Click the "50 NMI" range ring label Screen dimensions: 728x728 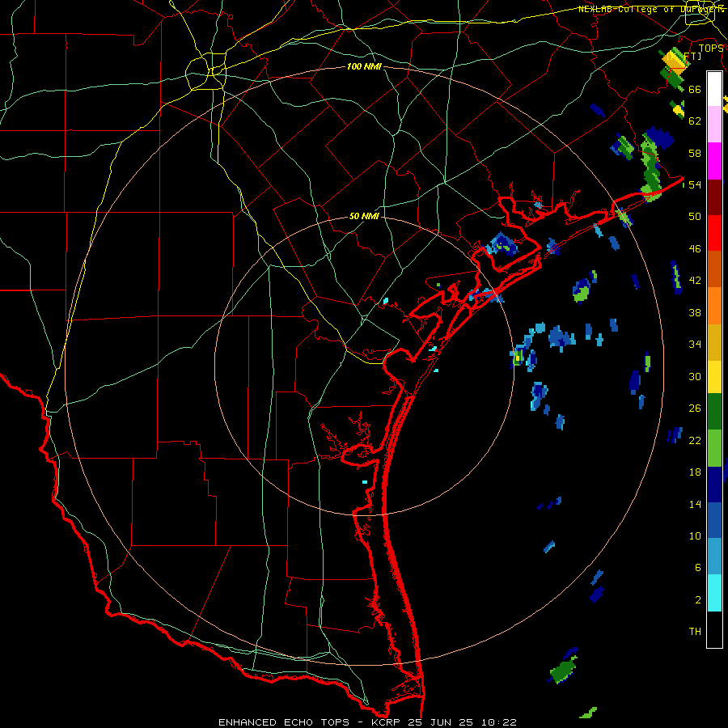(364, 216)
